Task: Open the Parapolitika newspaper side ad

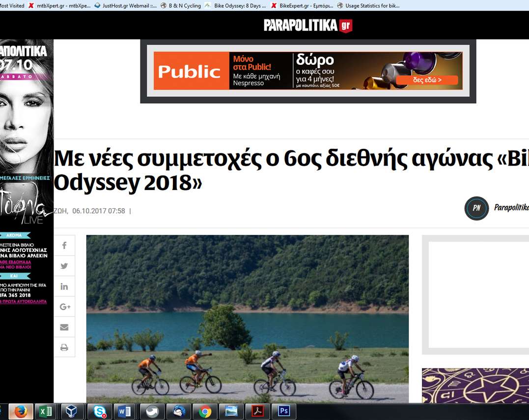Action: pos(27,221)
